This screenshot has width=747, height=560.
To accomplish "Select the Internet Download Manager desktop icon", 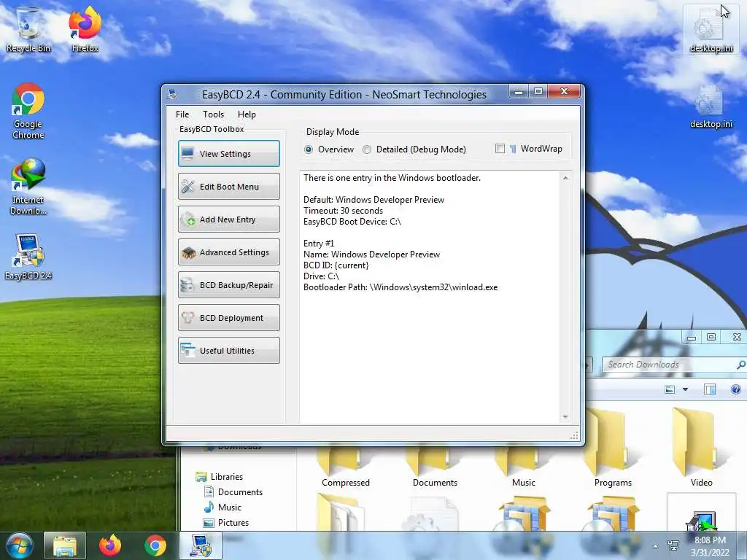I will point(28,187).
